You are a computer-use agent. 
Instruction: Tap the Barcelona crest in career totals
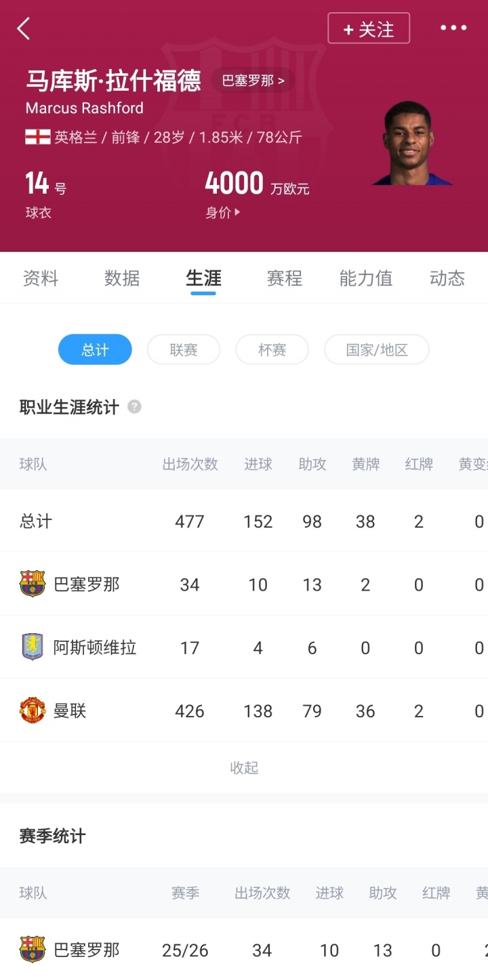tap(33, 584)
